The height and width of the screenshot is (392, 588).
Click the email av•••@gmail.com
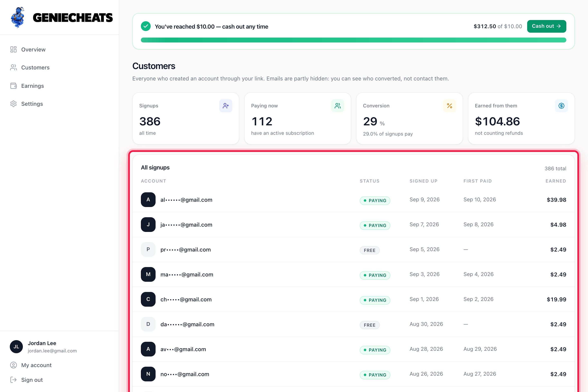(183, 349)
